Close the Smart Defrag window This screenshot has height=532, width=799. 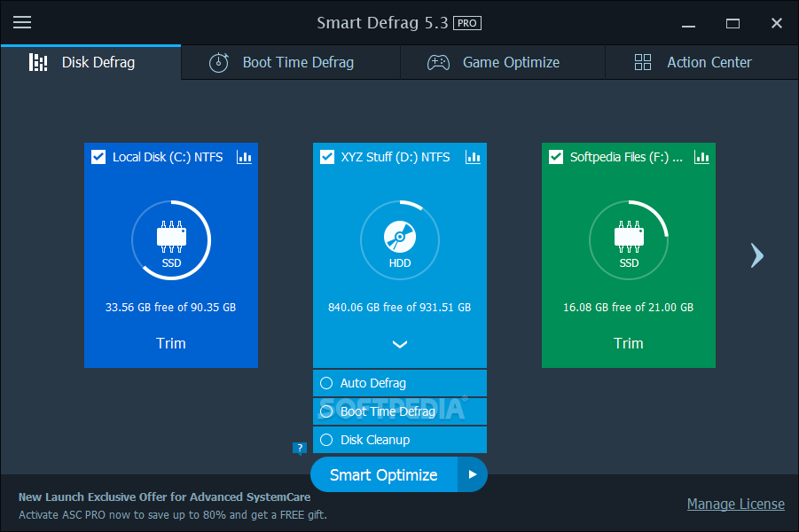[x=777, y=23]
